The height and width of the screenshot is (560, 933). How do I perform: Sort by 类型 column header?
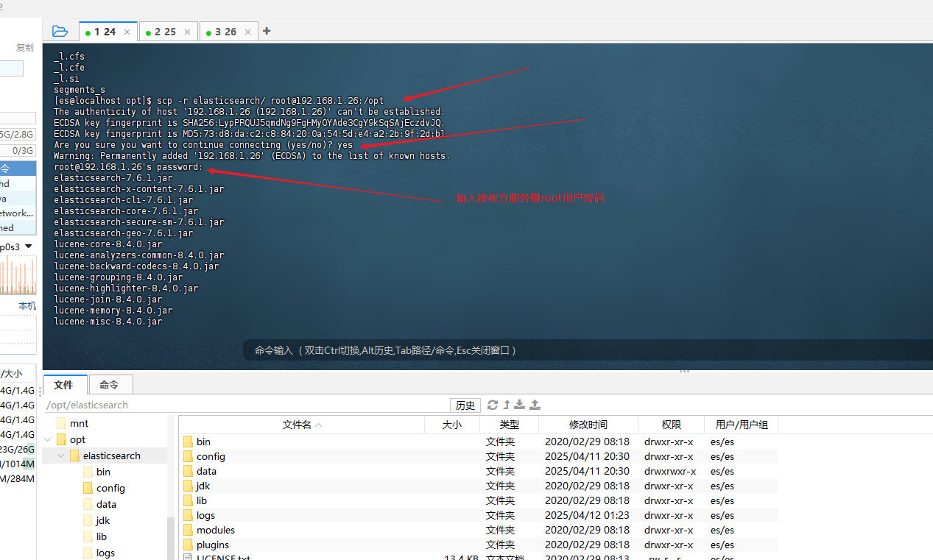(x=509, y=425)
